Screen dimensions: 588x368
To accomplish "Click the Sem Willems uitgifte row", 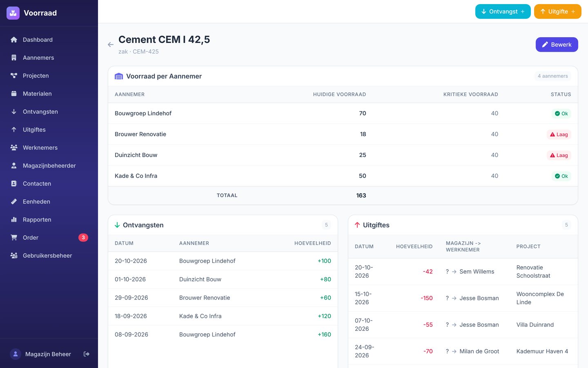I will pyautogui.click(x=463, y=272).
